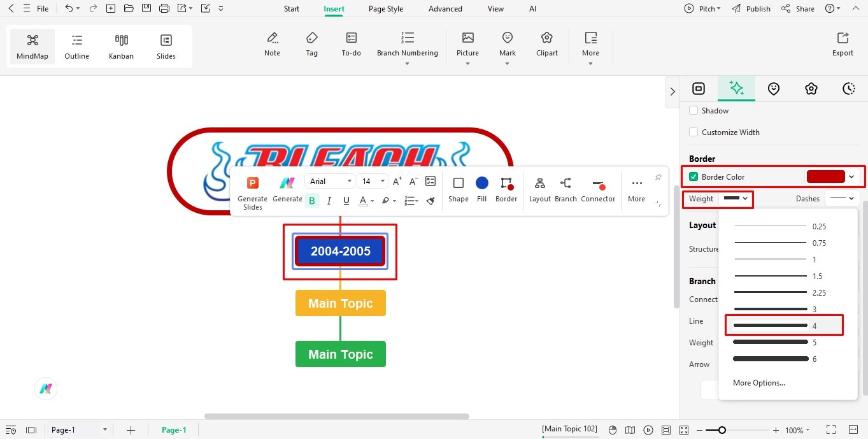868x439 pixels.
Task: Open the Weight dropdown
Action: (x=737, y=199)
